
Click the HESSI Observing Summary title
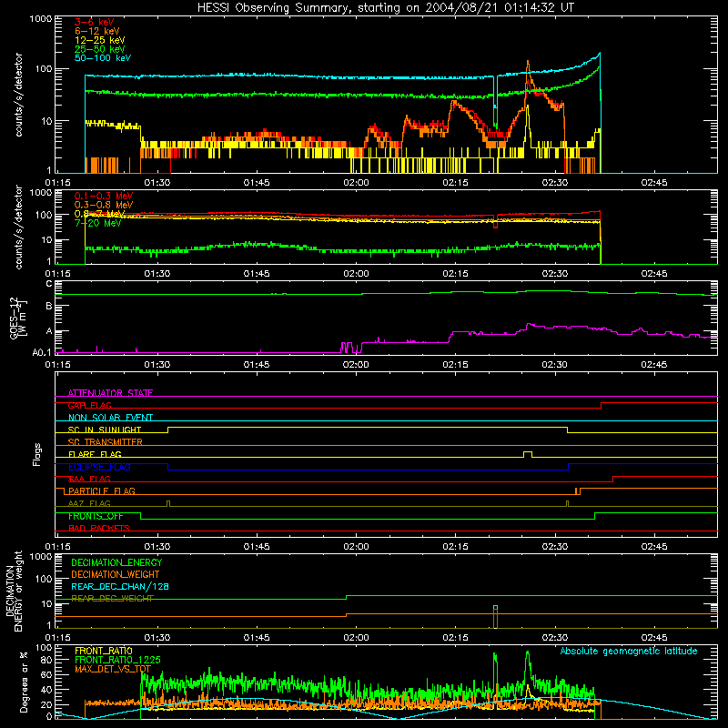[x=385, y=8]
